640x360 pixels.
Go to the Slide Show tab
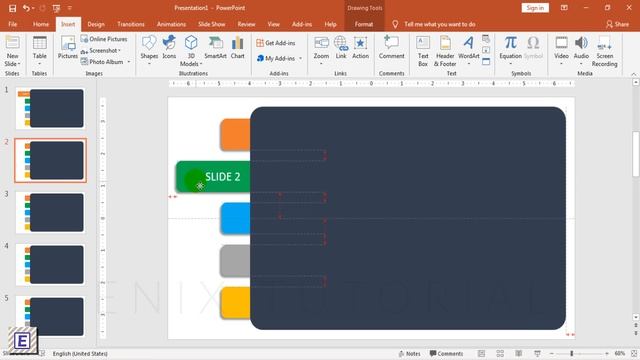(211, 24)
